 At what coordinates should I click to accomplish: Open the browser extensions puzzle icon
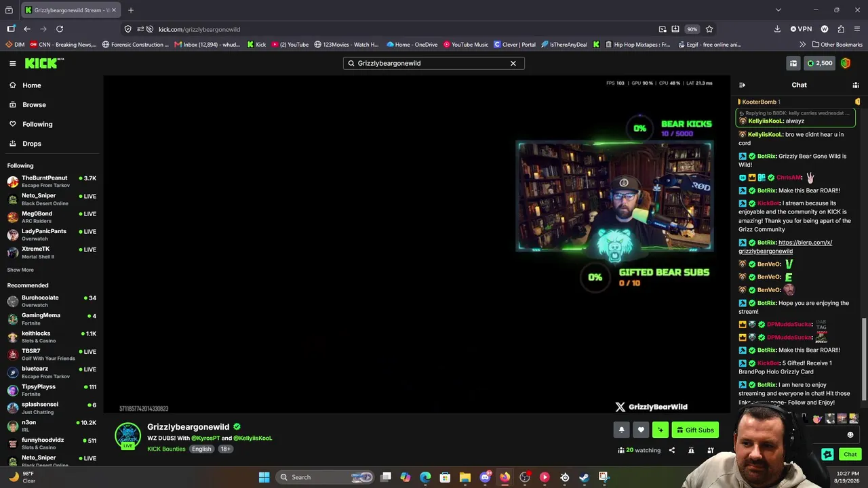click(841, 29)
